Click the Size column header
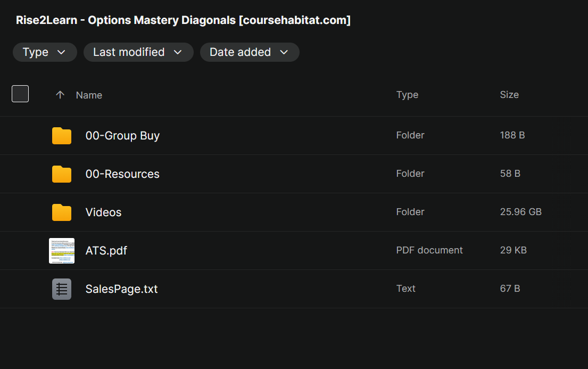 (x=509, y=95)
